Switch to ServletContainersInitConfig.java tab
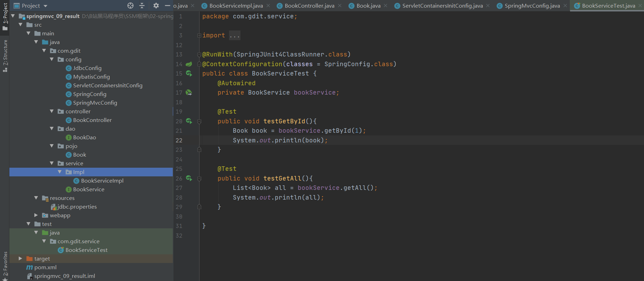Image resolution: width=644 pixels, height=281 pixels. [x=442, y=6]
